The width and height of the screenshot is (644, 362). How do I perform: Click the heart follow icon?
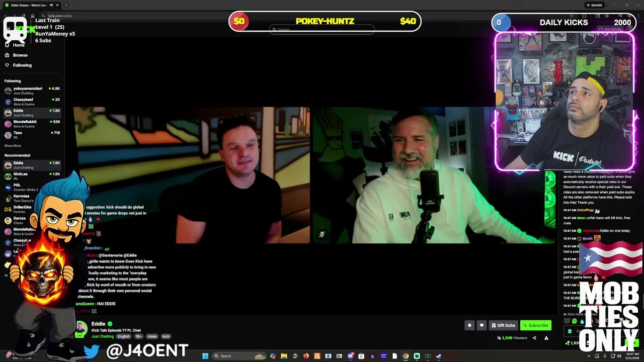click(481, 325)
